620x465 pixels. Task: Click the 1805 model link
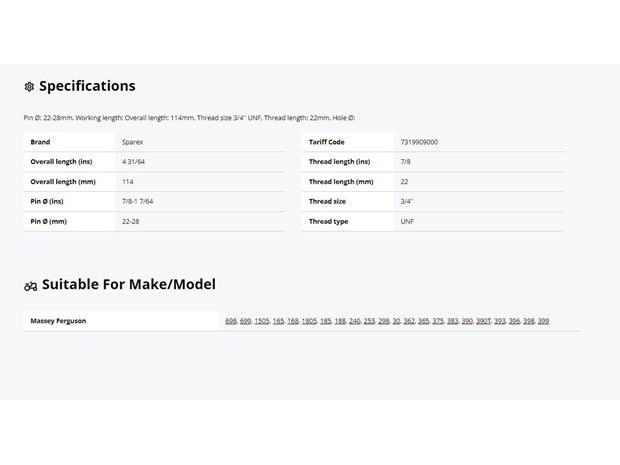[x=309, y=321]
